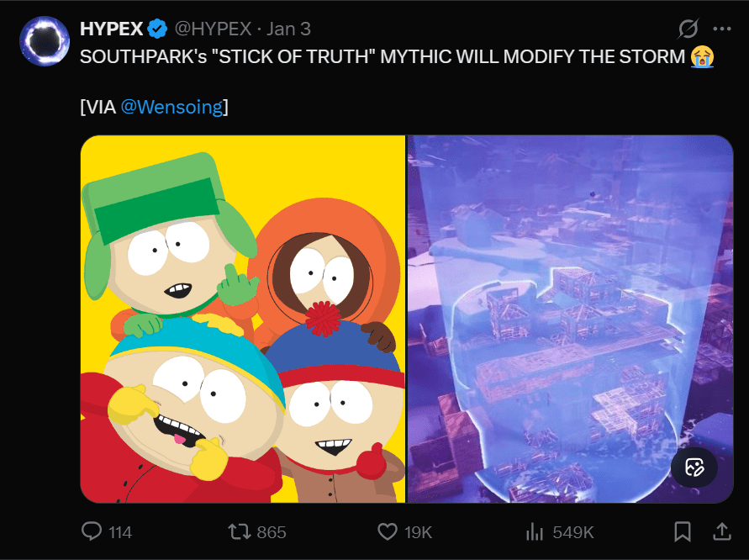Click HYPEX's blue verified badge
The width and height of the screenshot is (749, 560).
click(x=157, y=28)
